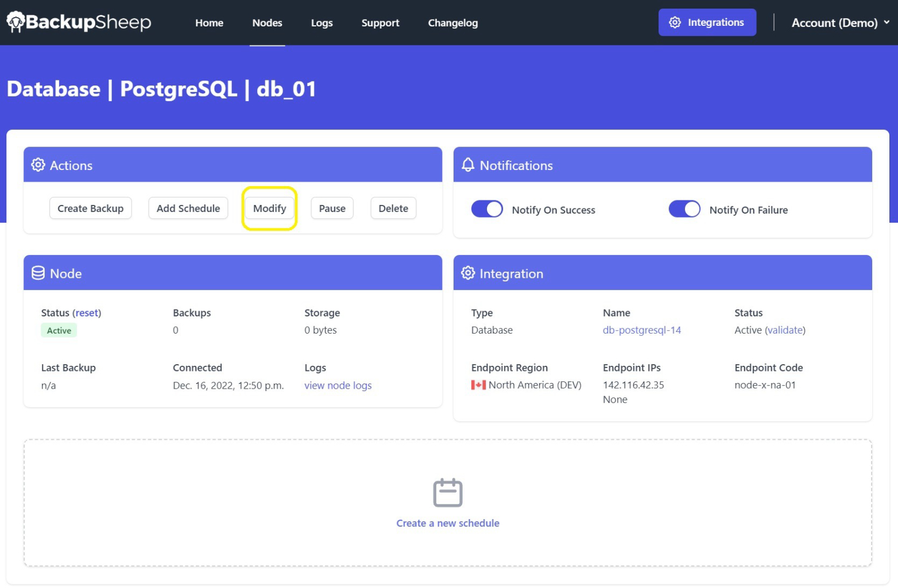Click the connected date Dec. 16, 2022
The width and height of the screenshot is (898, 588).
tap(229, 385)
